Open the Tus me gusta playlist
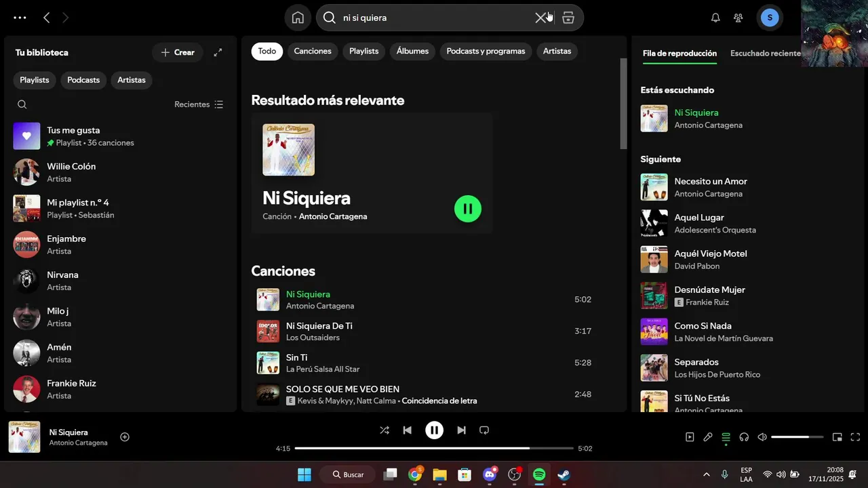Screen dimensions: 868x488 (119, 136)
